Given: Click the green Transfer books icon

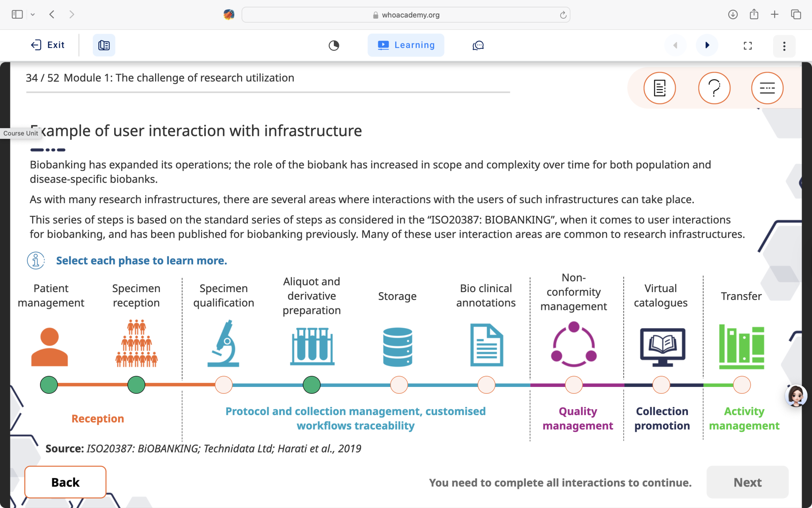Looking at the screenshot, I should (741, 346).
